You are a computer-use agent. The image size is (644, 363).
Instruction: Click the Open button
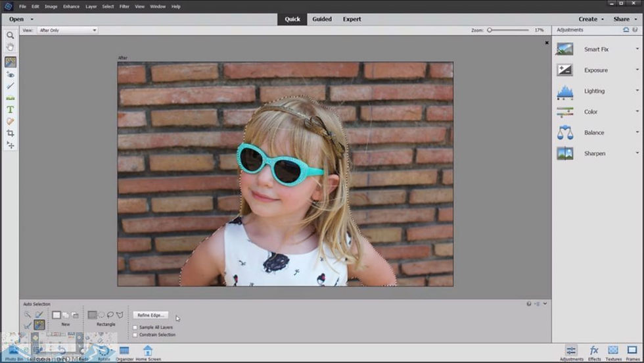pyautogui.click(x=16, y=19)
